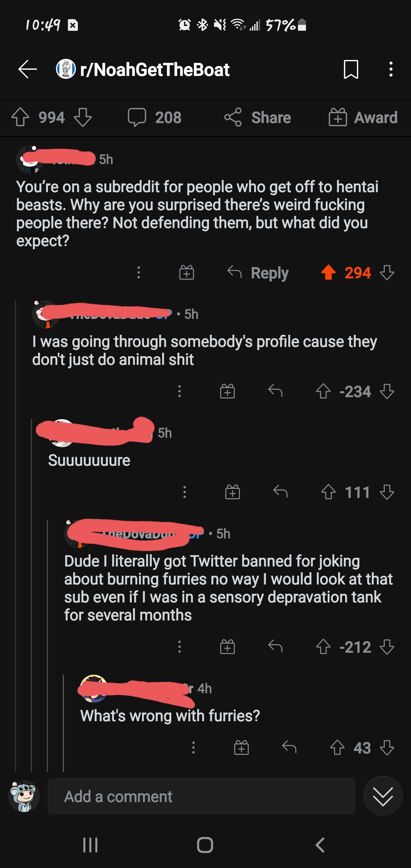Image resolution: width=411 pixels, height=868 pixels.
Task: Open the r/NoahGetTheBoat subreddit icon
Action: coord(66,69)
